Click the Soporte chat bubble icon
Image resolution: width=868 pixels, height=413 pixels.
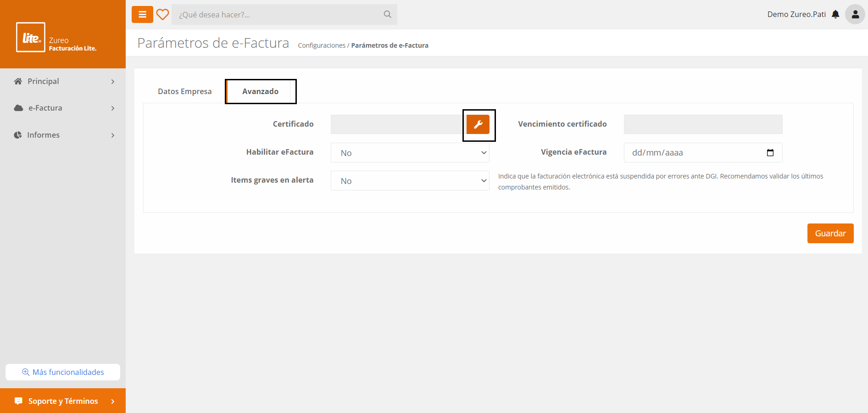point(18,401)
